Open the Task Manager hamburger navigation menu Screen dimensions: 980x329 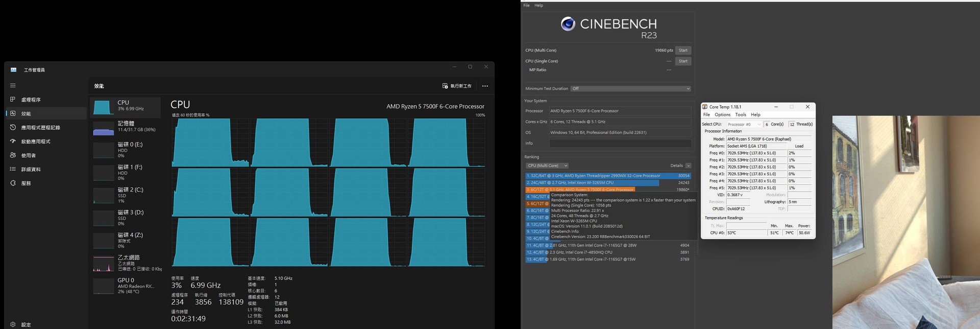click(13, 85)
